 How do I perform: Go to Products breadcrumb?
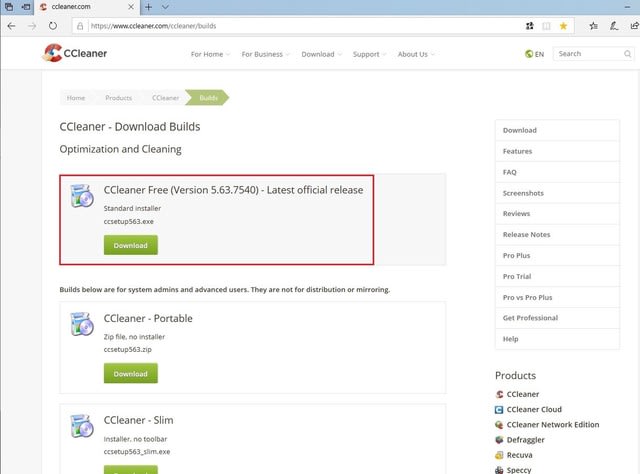point(118,98)
